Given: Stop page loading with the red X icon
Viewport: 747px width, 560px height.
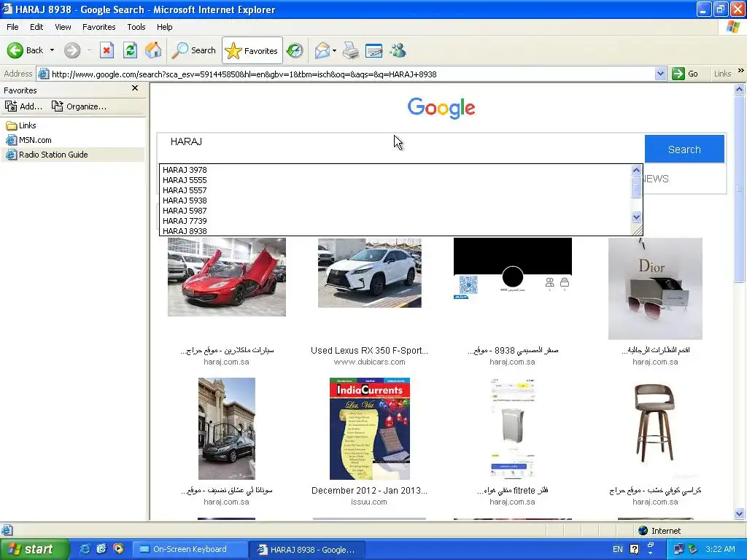Looking at the screenshot, I should tap(107, 50).
